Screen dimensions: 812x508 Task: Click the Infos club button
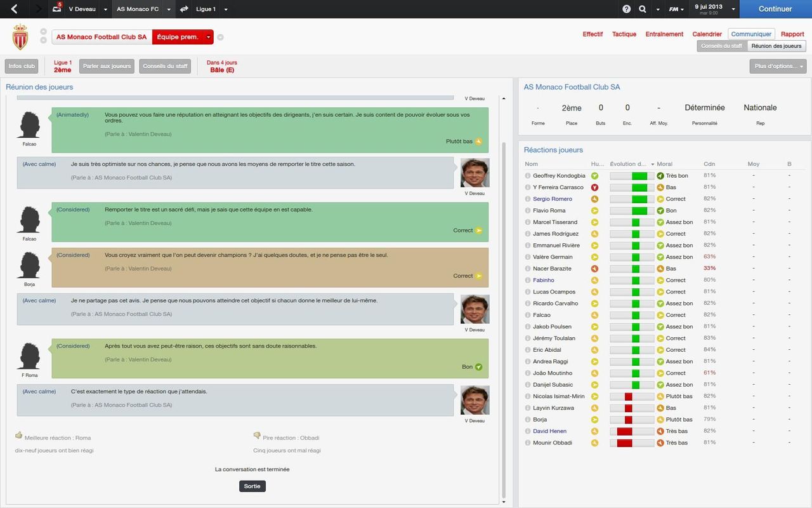click(22, 66)
